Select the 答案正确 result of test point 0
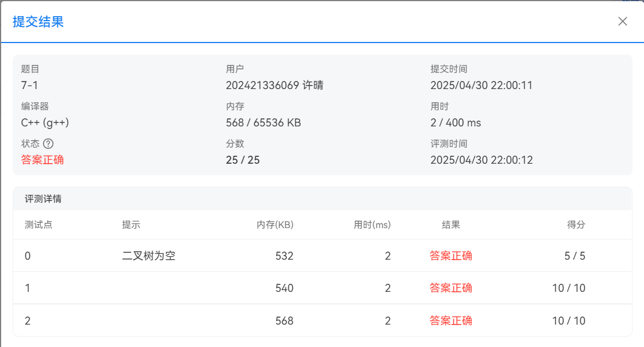 (x=451, y=256)
